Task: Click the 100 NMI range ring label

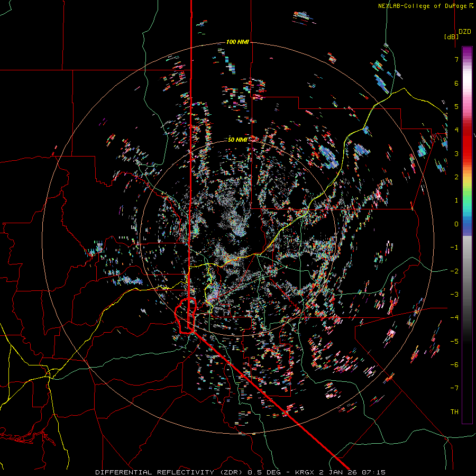Action: (237, 42)
